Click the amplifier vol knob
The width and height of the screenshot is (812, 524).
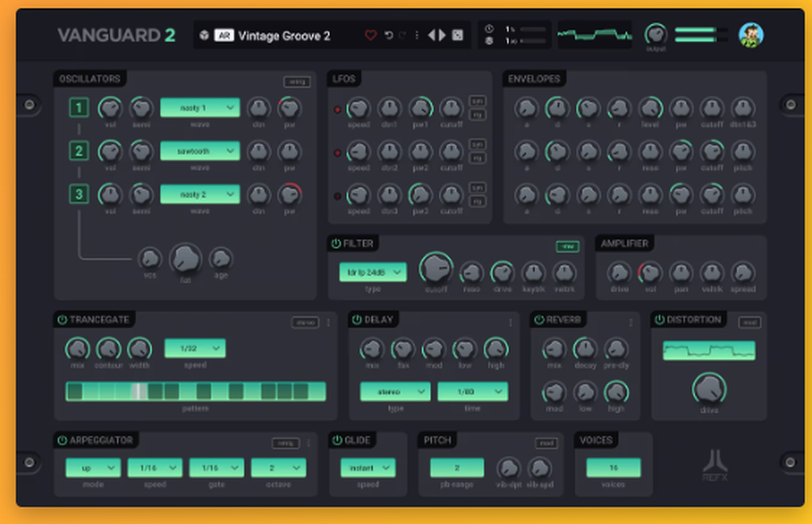(650, 272)
